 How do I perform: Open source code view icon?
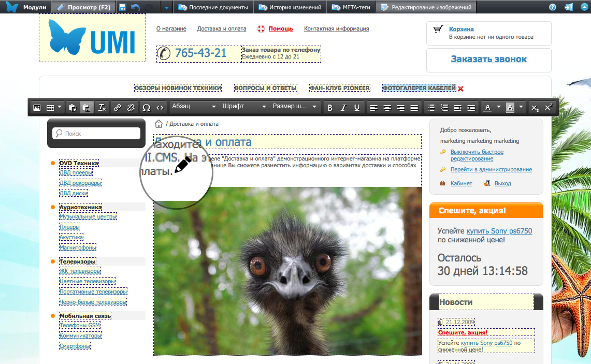[x=160, y=108]
